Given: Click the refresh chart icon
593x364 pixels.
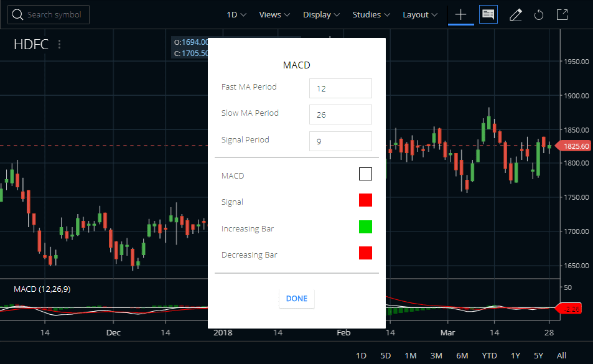Looking at the screenshot, I should 538,15.
